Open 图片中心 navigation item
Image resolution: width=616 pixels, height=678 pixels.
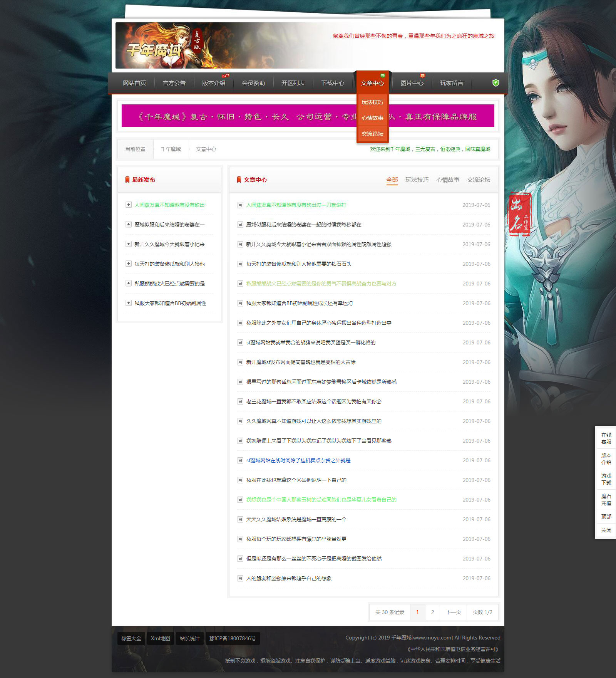(x=412, y=83)
